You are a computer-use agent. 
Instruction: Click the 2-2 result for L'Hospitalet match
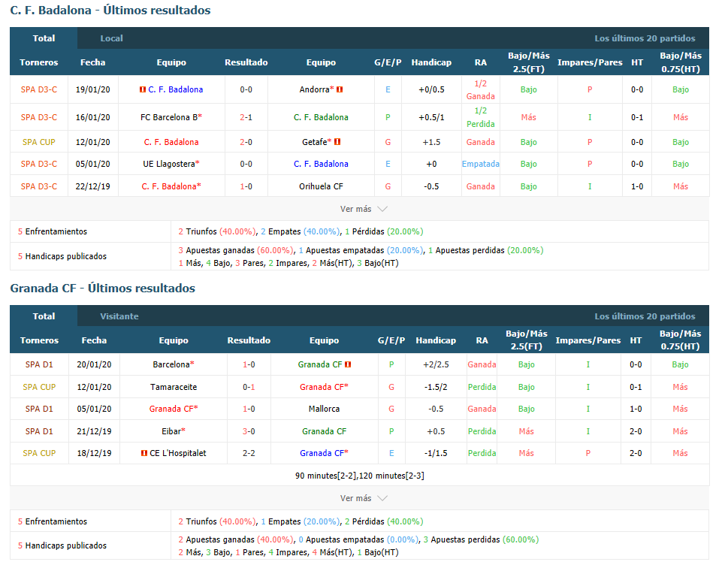(249, 453)
